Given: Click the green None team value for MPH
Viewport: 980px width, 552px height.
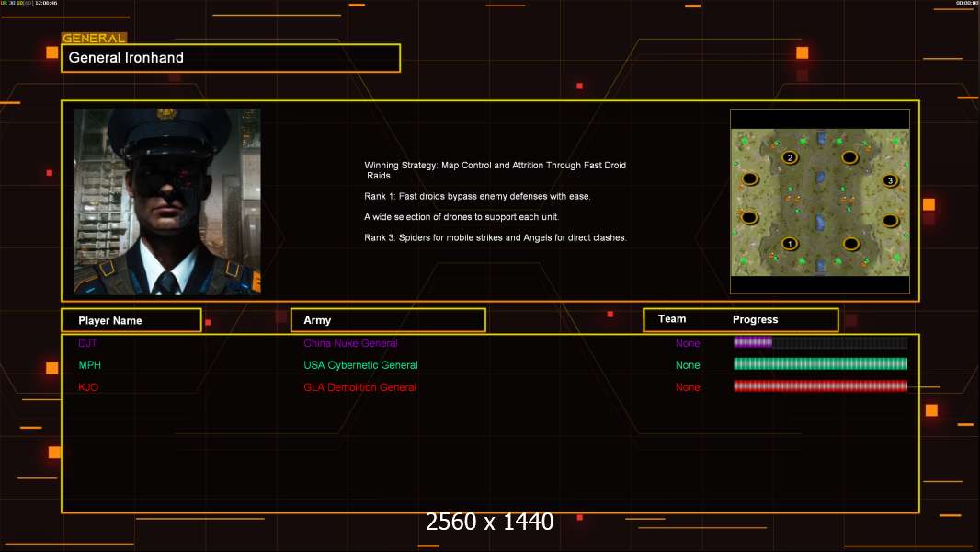Looking at the screenshot, I should 688,365.
